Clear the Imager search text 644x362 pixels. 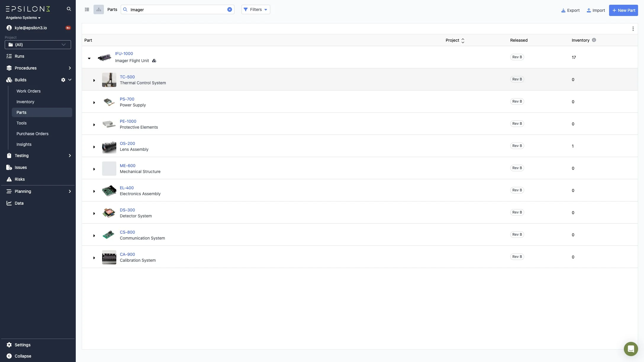(229, 9)
